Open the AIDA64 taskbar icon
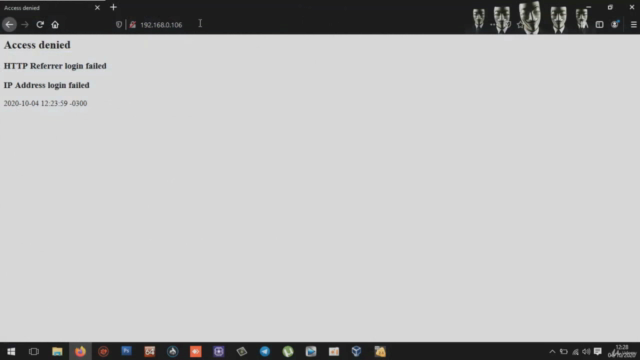 pos(150,351)
